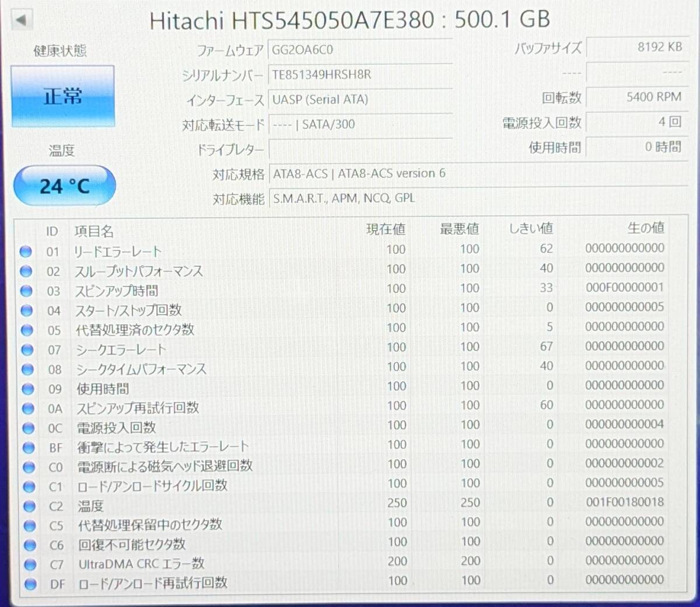Screen dimensions: 700x607
Task: Click the 24 °C temperature button
Action: point(64,186)
